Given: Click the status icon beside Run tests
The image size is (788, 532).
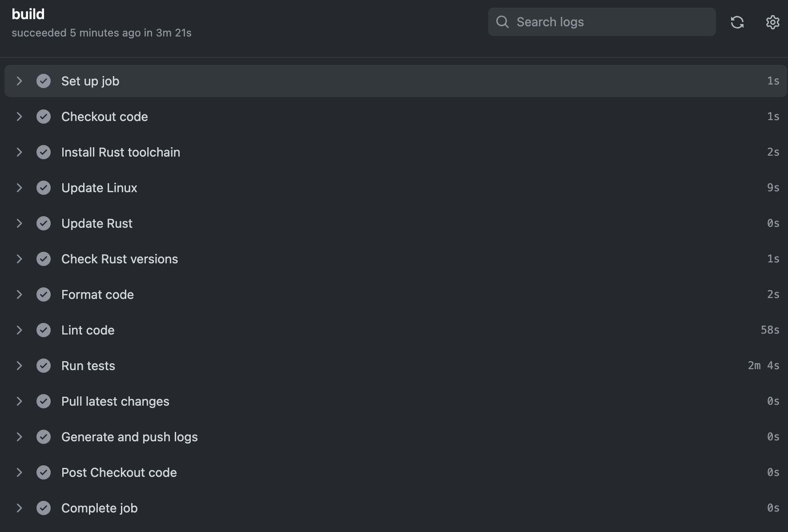Looking at the screenshot, I should tap(44, 366).
